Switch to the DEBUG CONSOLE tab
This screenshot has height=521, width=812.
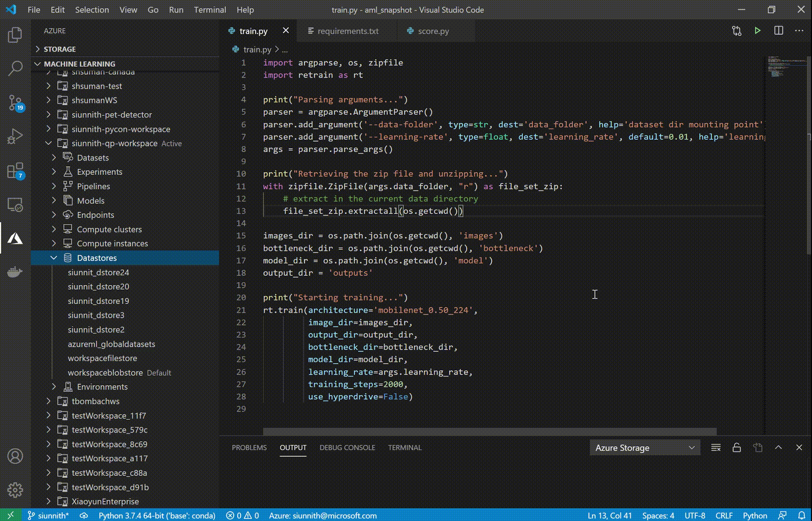(347, 448)
